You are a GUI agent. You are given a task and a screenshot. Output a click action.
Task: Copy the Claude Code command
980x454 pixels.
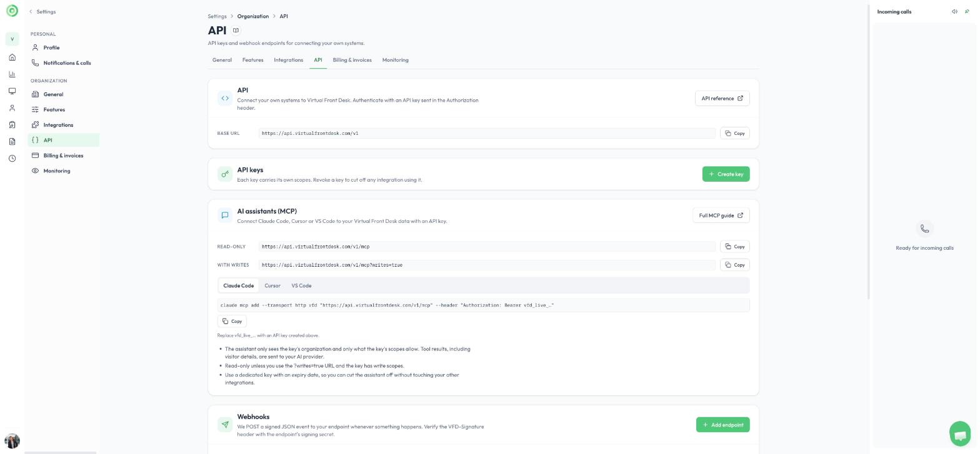(x=232, y=322)
